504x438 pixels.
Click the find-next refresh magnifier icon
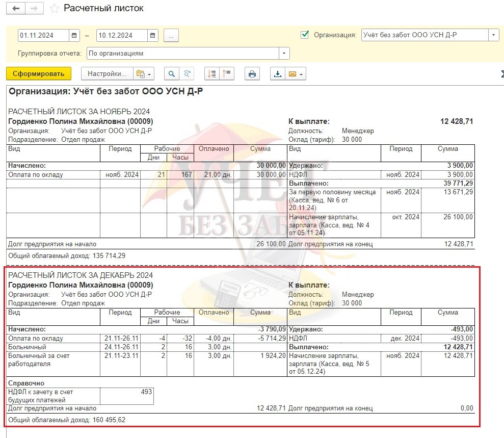[187, 74]
